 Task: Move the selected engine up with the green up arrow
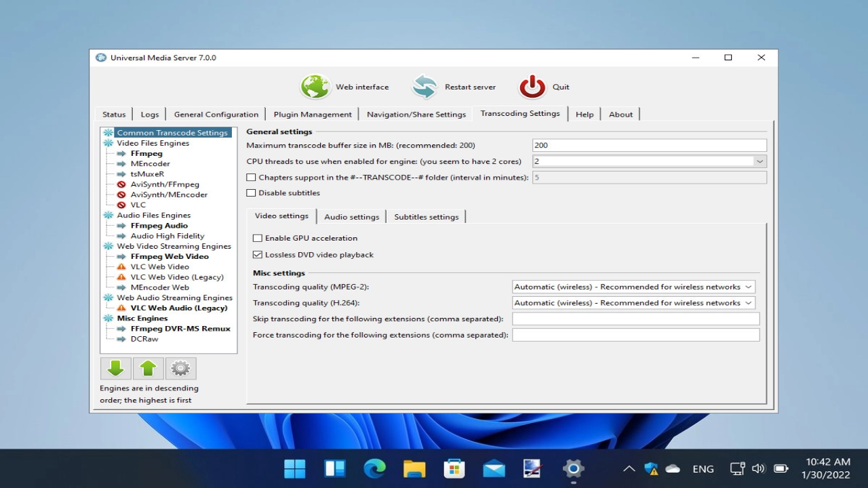point(148,369)
